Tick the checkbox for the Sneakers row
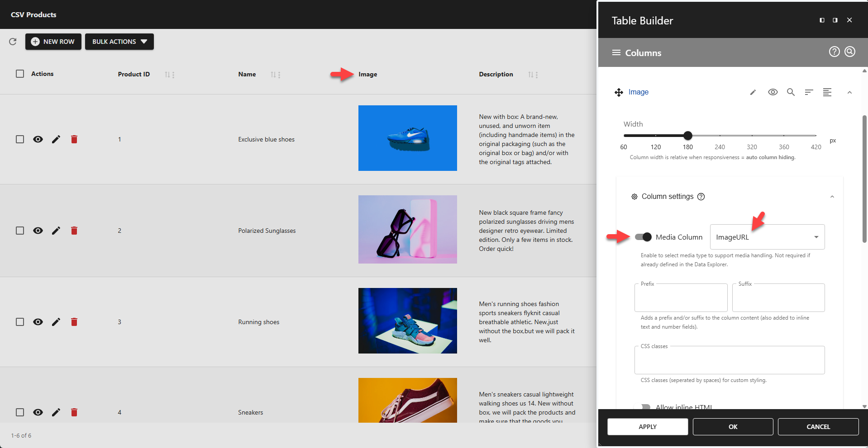Viewport: 868px width, 448px height. click(20, 412)
